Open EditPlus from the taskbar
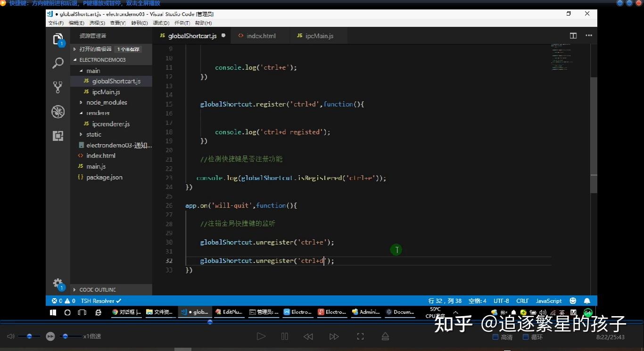The width and height of the screenshot is (644, 351). (229, 312)
